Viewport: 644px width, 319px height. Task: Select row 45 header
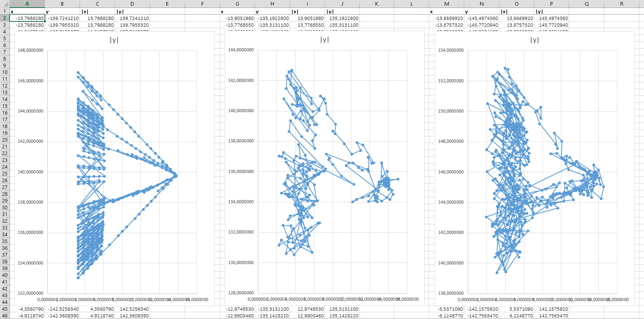(4, 309)
